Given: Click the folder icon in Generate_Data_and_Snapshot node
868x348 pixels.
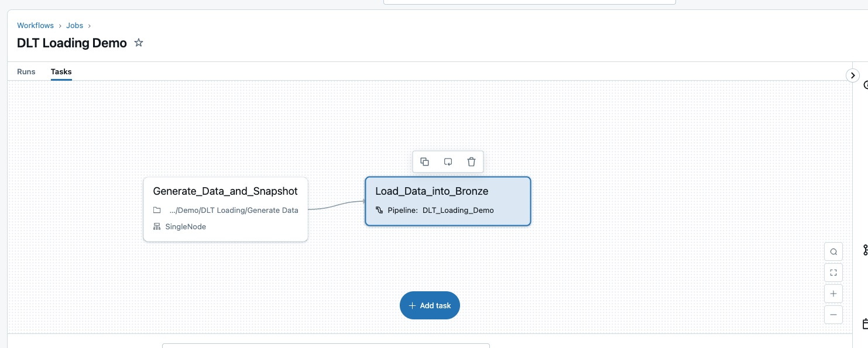Looking at the screenshot, I should tap(157, 210).
